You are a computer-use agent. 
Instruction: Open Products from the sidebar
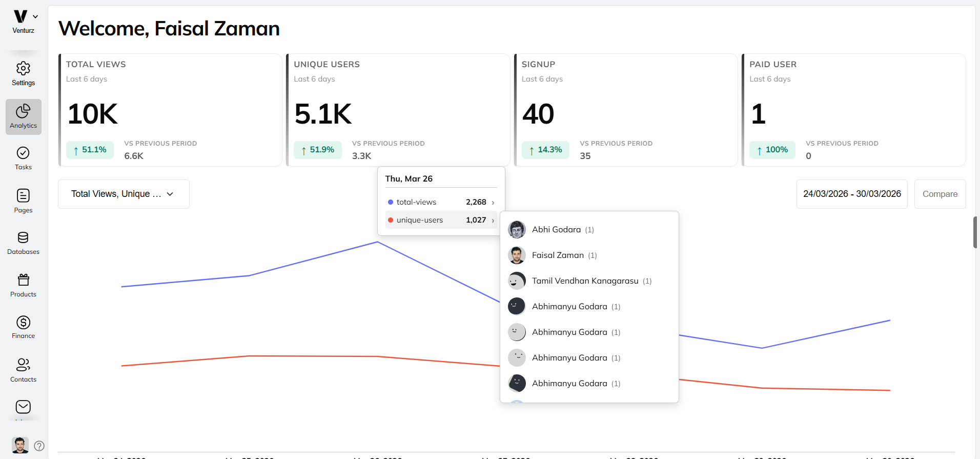click(23, 286)
